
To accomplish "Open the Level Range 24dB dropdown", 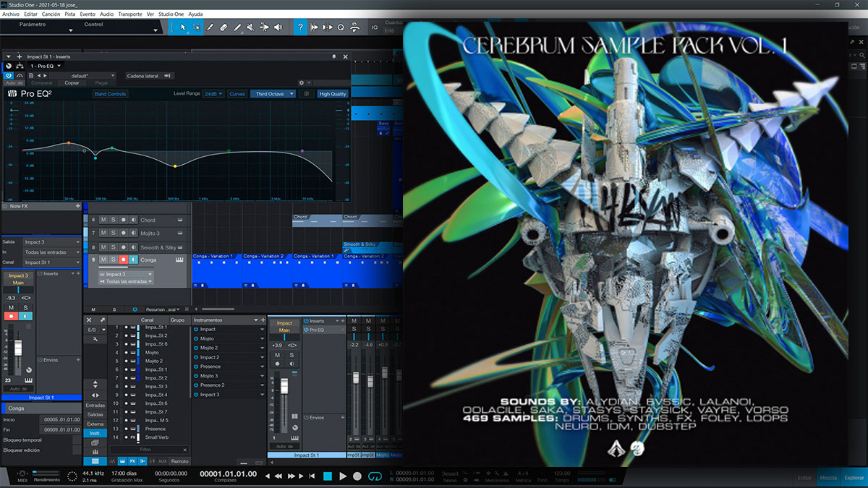I will pos(213,94).
